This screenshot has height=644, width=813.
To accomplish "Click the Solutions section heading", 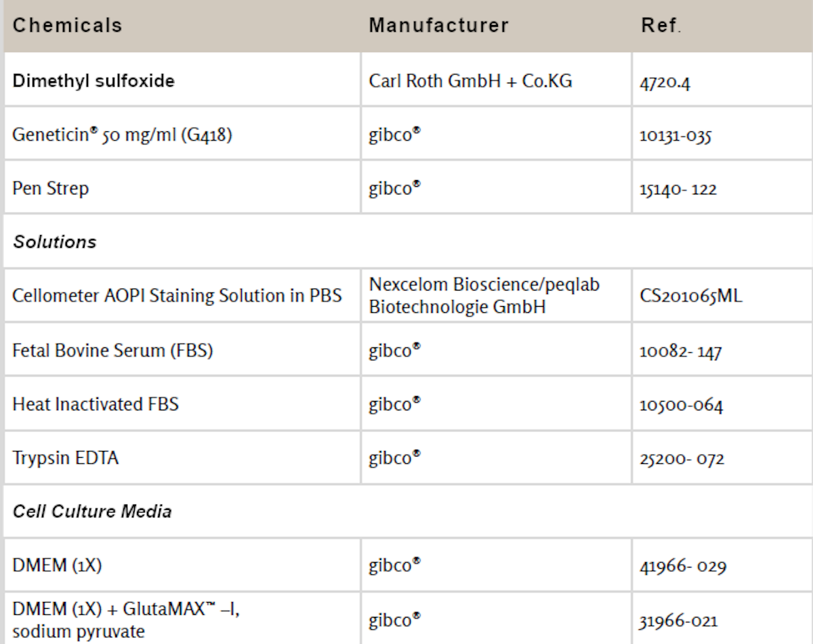I will click(54, 242).
